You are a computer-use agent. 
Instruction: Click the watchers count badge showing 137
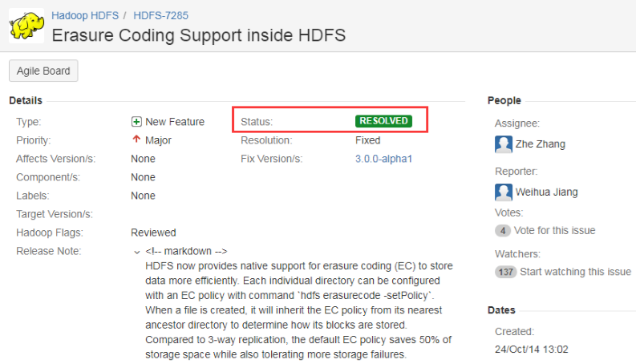click(x=505, y=272)
